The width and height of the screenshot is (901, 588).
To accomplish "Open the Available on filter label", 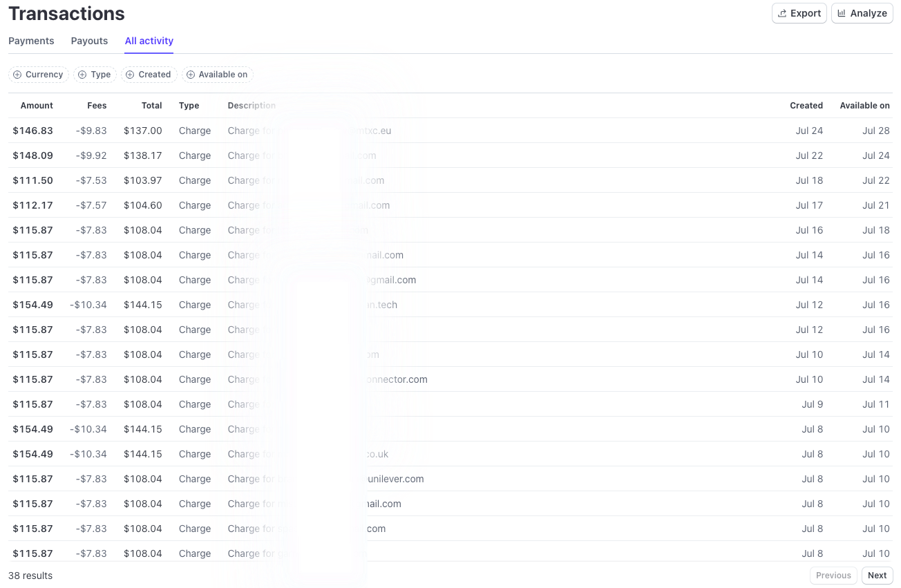I will click(223, 75).
